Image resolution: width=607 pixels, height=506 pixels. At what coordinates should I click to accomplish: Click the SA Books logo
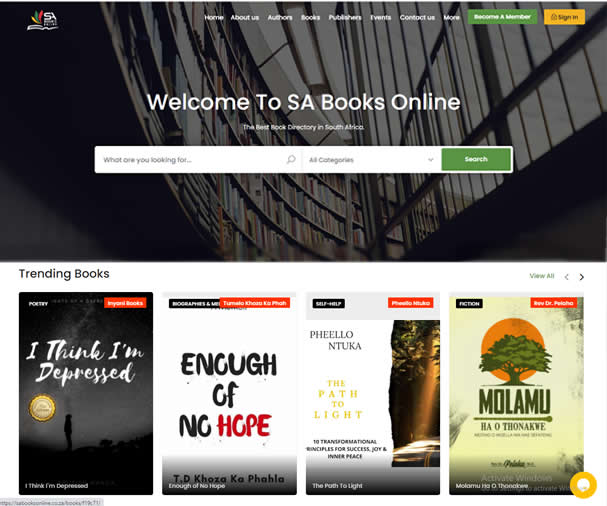click(43, 20)
